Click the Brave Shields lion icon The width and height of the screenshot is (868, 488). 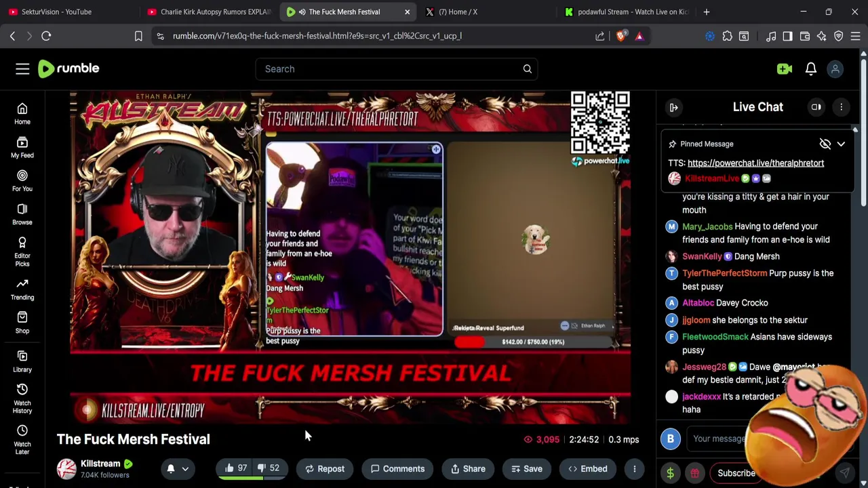pyautogui.click(x=620, y=36)
